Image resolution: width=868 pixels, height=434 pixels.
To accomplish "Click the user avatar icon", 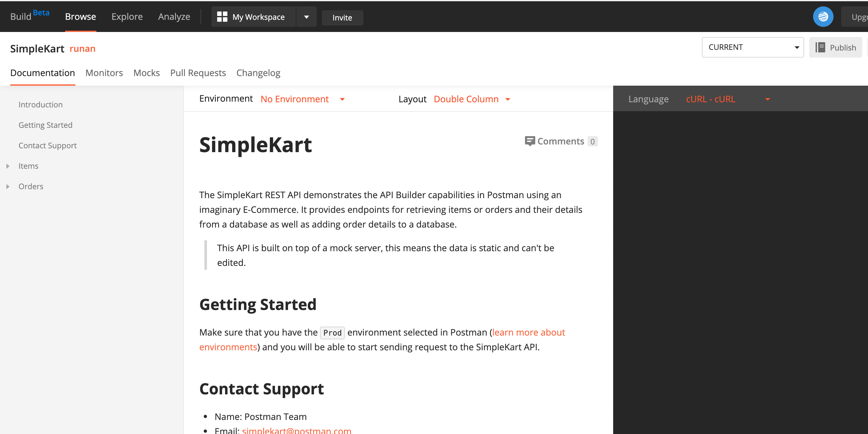I will click(x=823, y=17).
